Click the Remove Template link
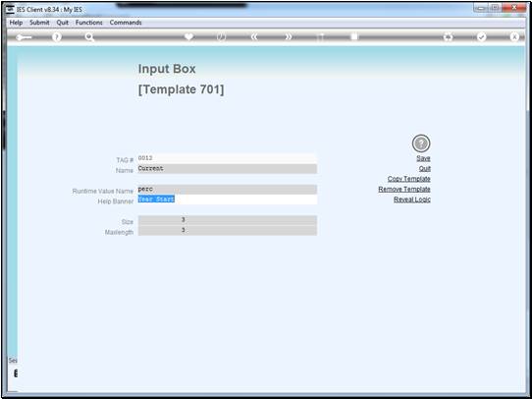The height and width of the screenshot is (399, 532). point(404,189)
